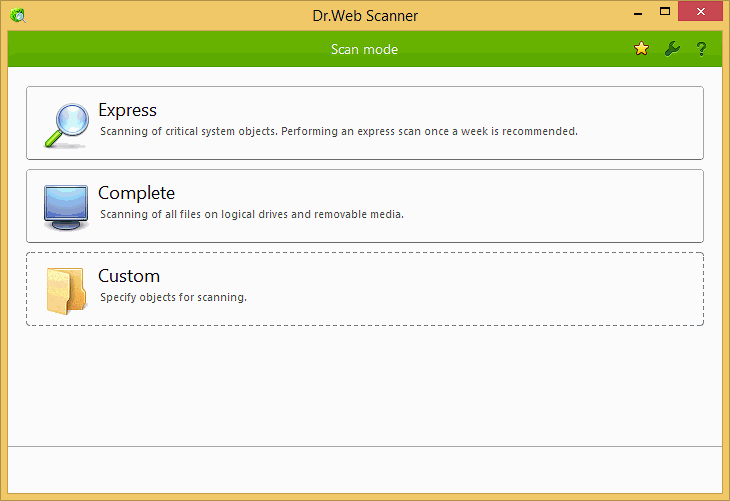Open help with the question mark icon

tap(701, 49)
